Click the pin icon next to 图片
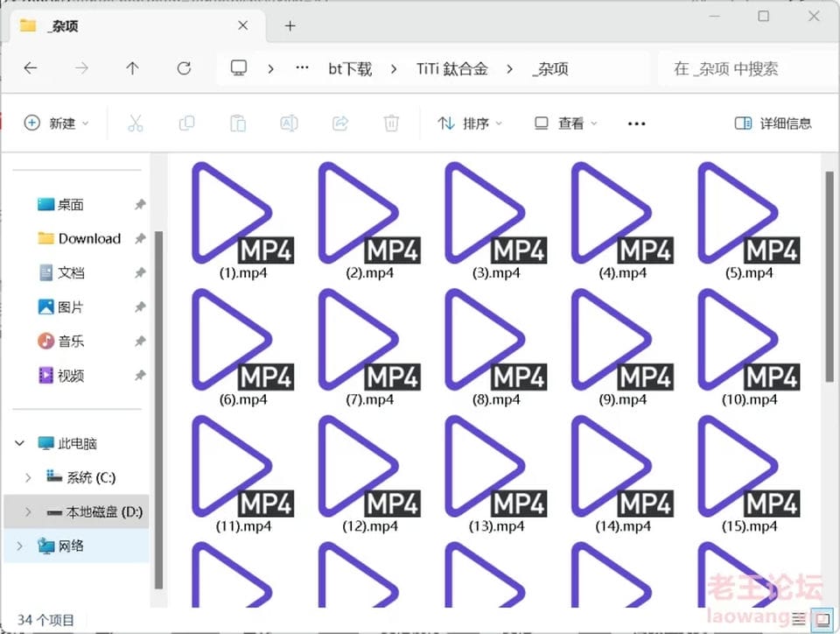The height and width of the screenshot is (634, 840). [x=140, y=307]
